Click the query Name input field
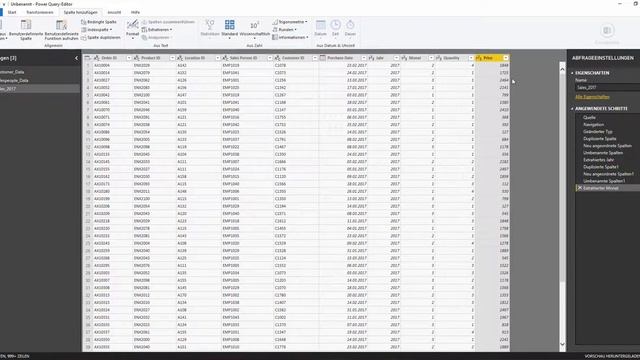 click(607, 87)
